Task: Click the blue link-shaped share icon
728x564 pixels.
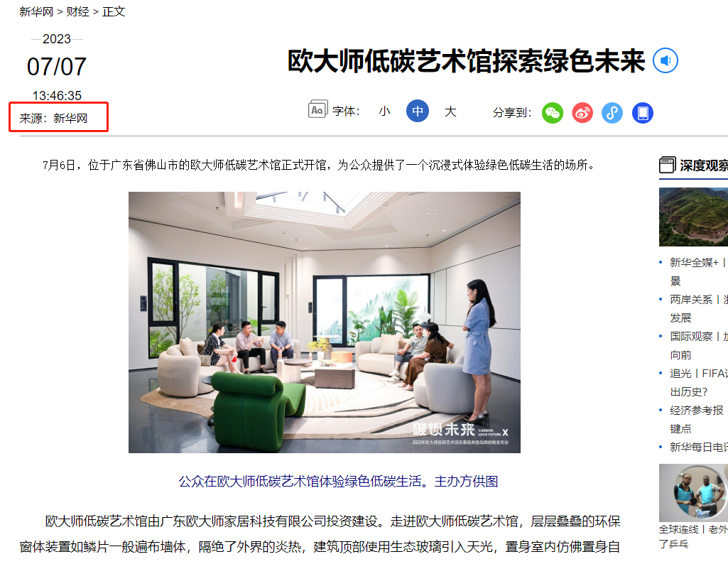Action: coord(612,113)
